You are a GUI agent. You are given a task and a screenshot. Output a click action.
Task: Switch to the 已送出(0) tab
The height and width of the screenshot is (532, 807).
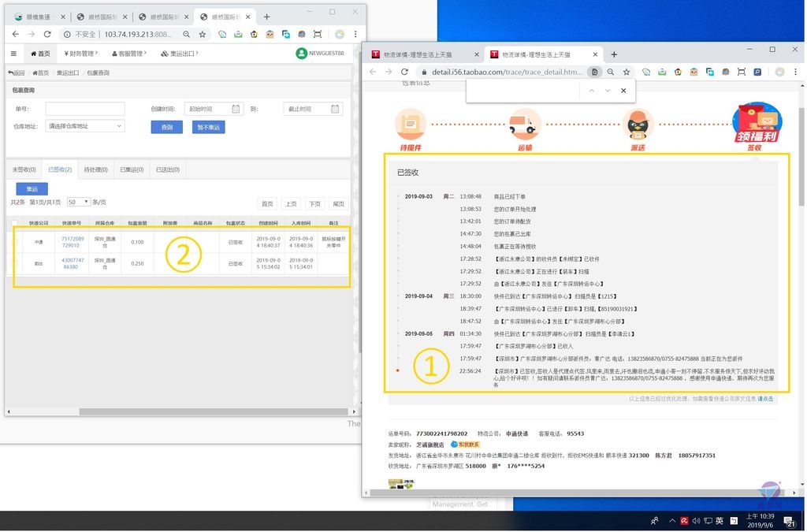168,169
